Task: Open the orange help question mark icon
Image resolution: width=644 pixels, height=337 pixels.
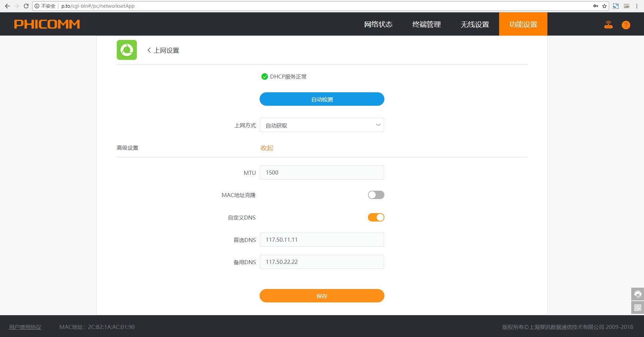Action: 626,25
